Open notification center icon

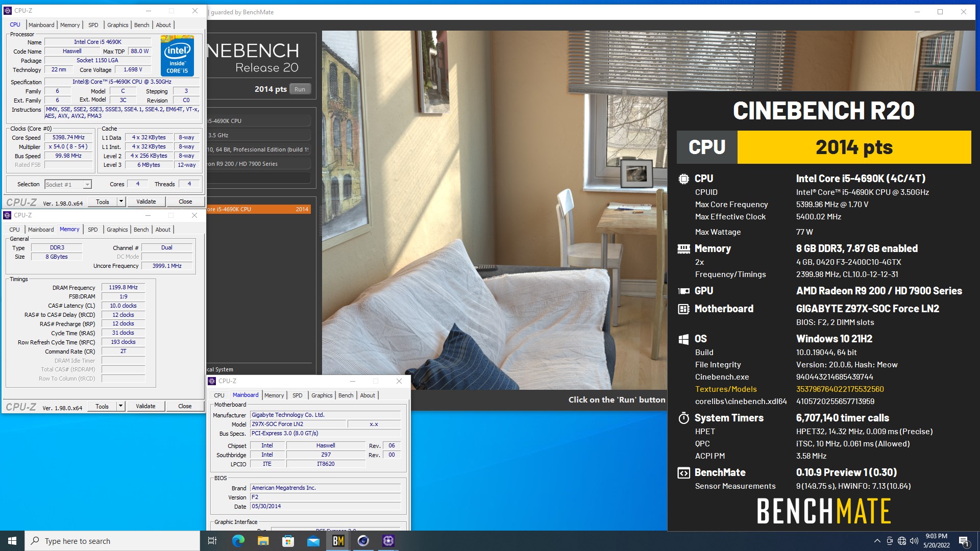(964, 541)
